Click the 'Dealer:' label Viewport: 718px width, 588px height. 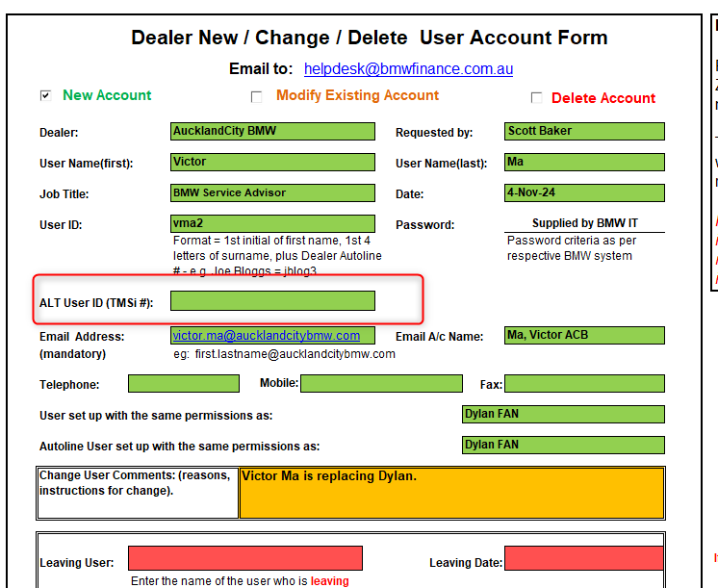59,133
